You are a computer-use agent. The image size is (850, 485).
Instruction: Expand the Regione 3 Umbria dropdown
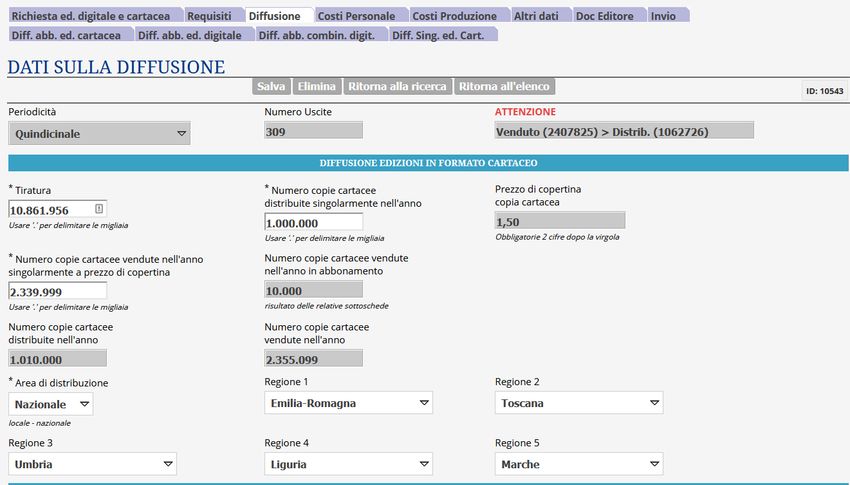click(x=92, y=464)
